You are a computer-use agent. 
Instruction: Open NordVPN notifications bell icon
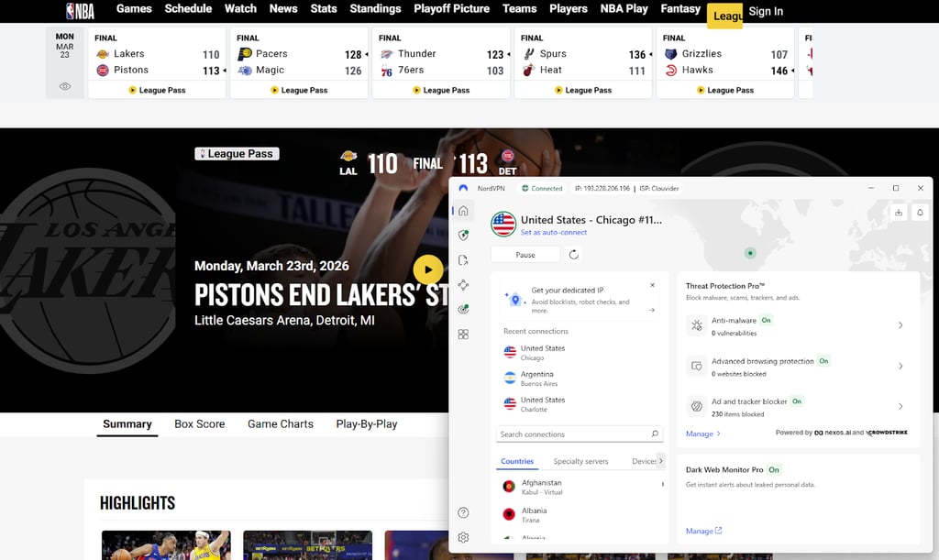click(x=920, y=213)
